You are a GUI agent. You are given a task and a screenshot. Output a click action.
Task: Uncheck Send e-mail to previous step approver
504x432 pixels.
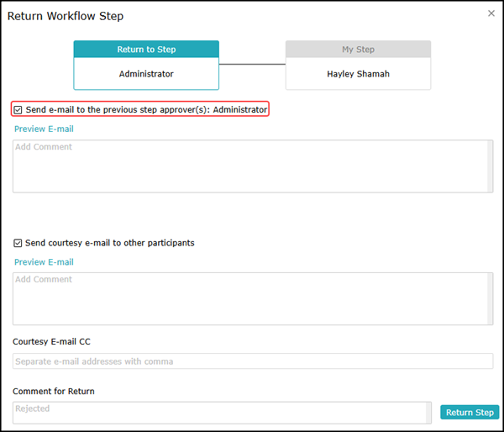pos(18,110)
